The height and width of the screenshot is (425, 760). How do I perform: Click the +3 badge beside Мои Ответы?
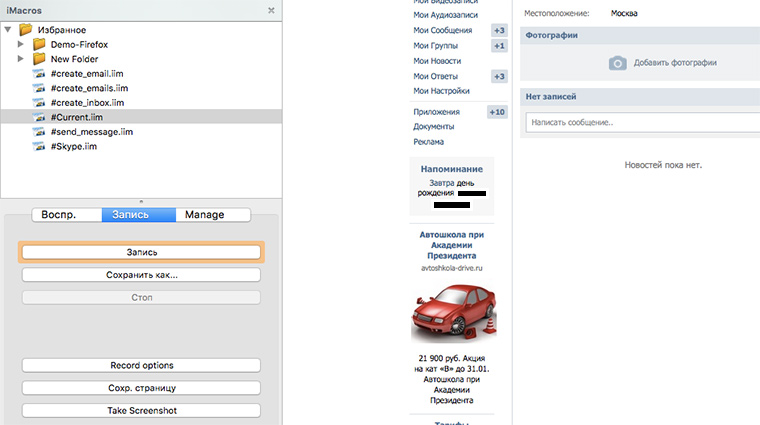click(x=499, y=77)
